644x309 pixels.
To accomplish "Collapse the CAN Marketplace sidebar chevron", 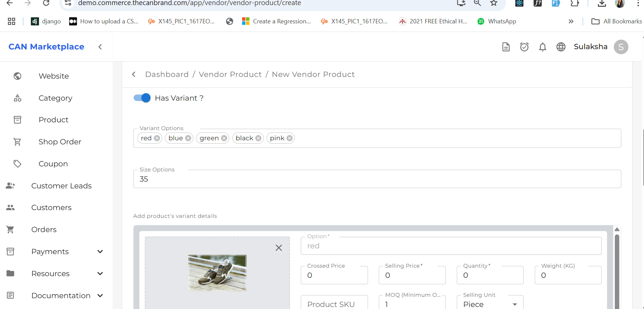I will [100, 47].
